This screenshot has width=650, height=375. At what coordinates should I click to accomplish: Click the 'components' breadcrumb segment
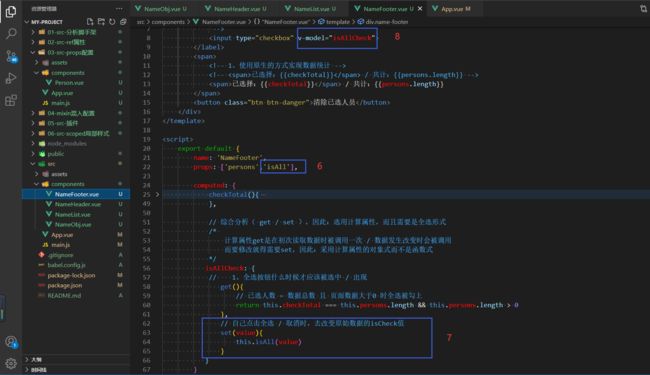(x=168, y=22)
